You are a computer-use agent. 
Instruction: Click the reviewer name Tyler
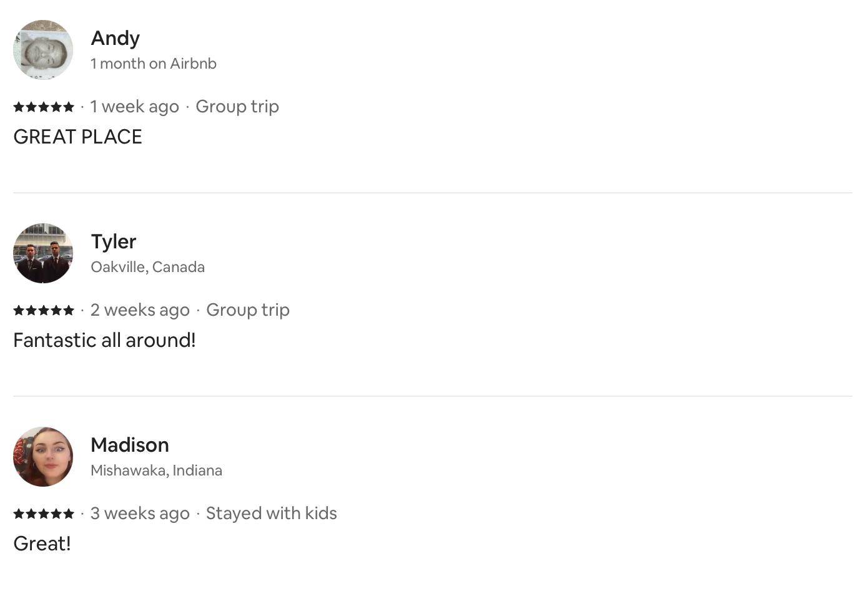[114, 241]
